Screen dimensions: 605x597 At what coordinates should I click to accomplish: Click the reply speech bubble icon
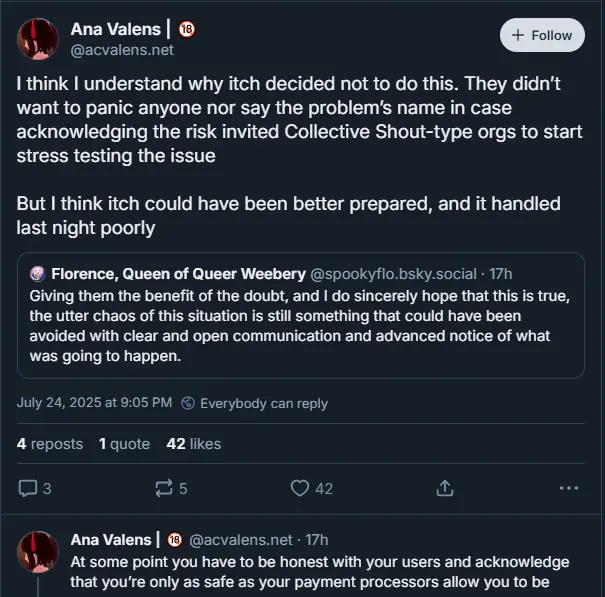coord(28,488)
